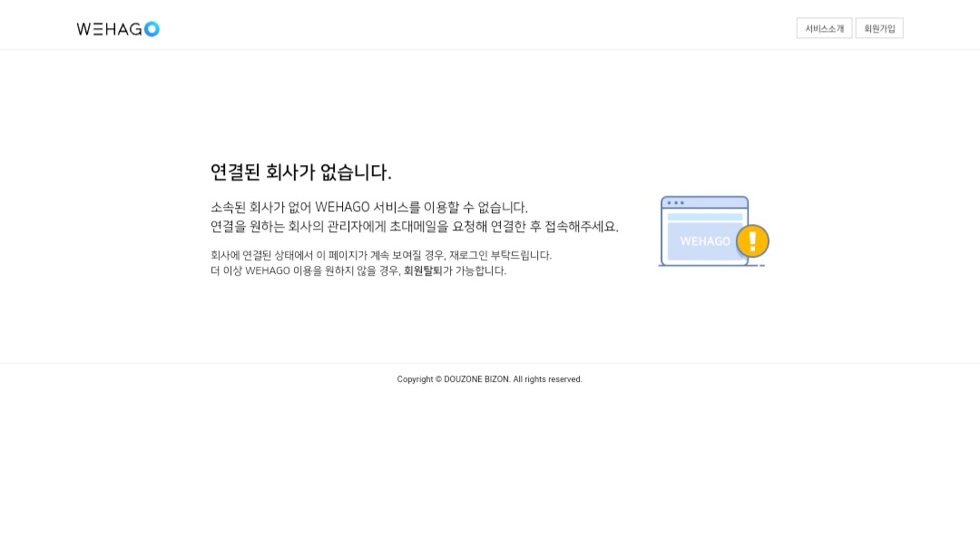Viewport: 980px width, 539px height.
Task: Click the line starting with 소속된 회사가 없어
Action: [x=368, y=208]
